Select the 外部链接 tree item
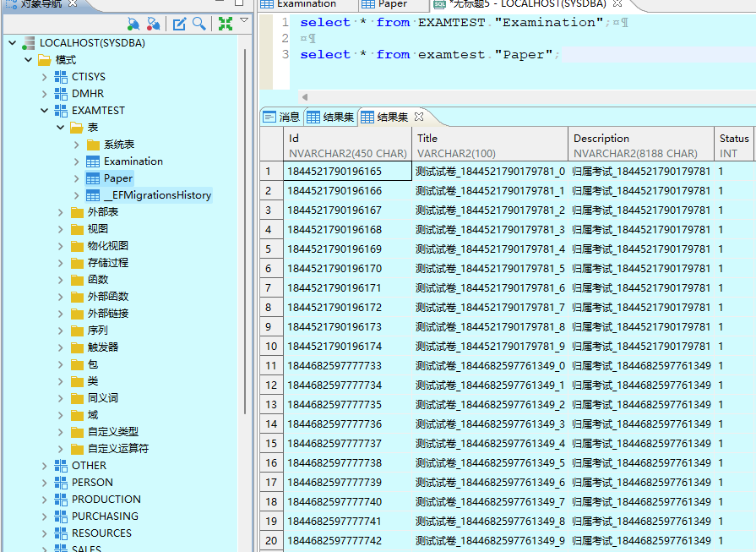This screenshot has width=756, height=552. click(x=108, y=313)
